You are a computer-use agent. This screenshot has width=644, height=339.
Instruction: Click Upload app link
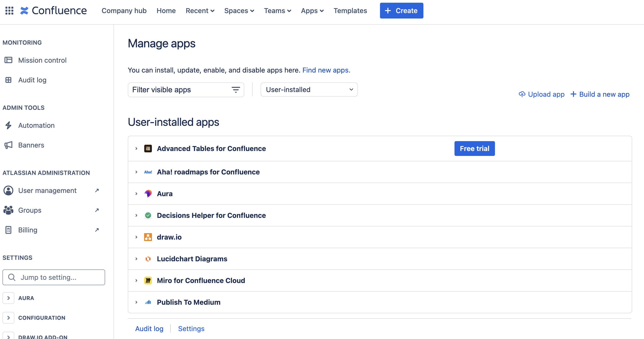(x=542, y=94)
